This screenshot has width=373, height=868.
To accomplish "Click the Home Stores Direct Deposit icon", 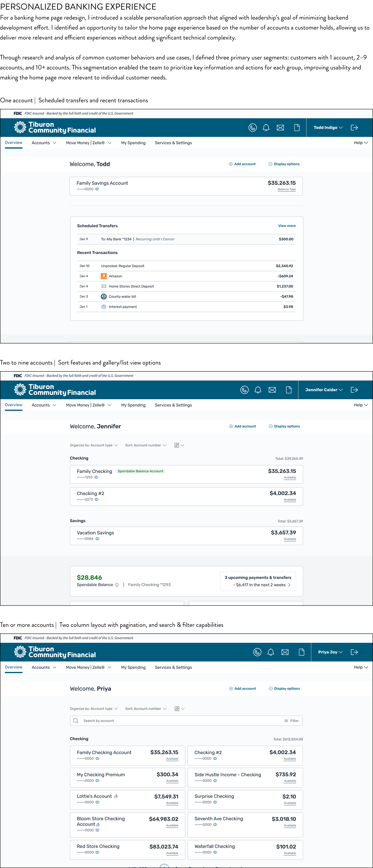I will click(104, 286).
